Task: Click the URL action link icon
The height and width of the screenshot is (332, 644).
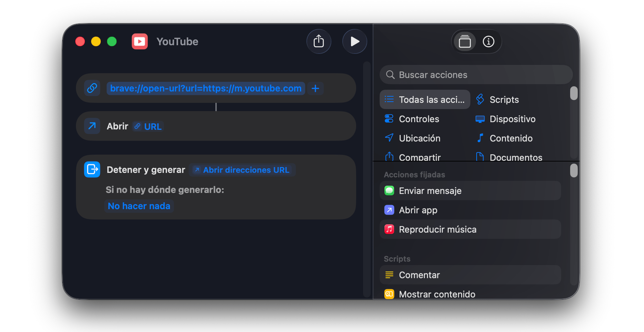Action: point(92,88)
